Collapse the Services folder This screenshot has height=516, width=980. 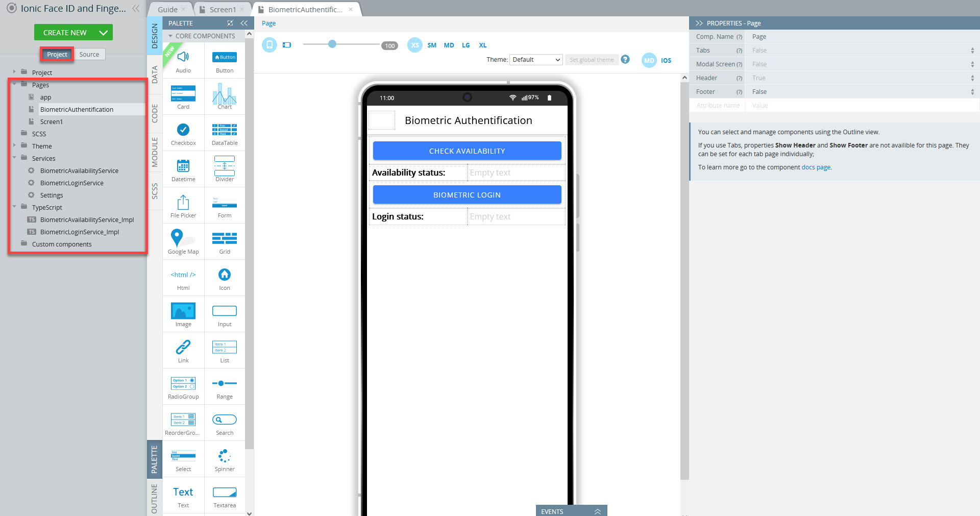tap(14, 158)
